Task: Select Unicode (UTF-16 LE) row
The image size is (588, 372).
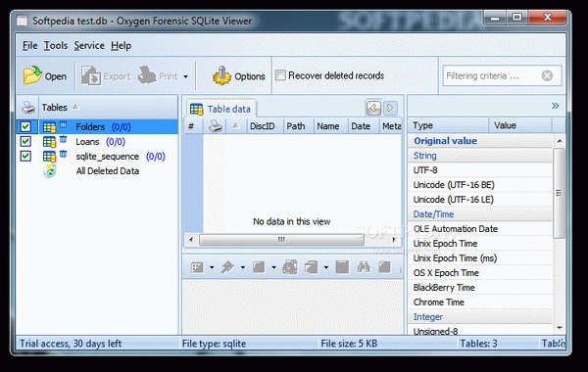Action: pos(480,200)
